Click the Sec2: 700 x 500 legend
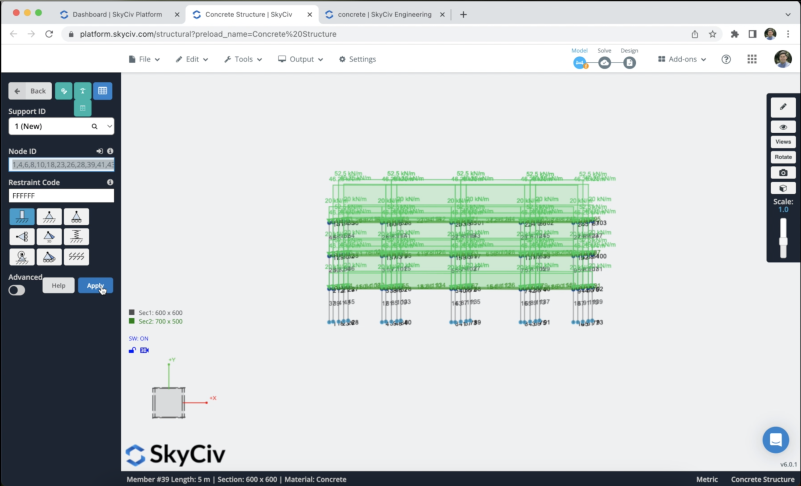 pyautogui.click(x=156, y=321)
